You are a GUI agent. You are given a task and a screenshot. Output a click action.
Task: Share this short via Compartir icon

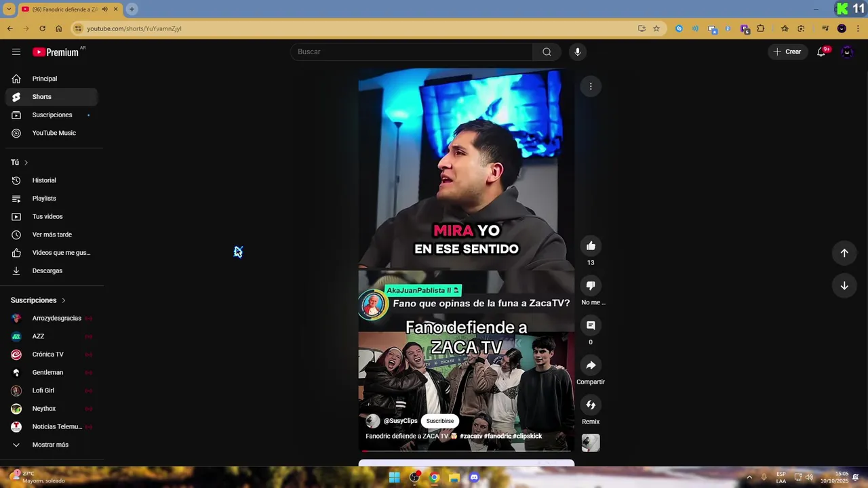[591, 365]
